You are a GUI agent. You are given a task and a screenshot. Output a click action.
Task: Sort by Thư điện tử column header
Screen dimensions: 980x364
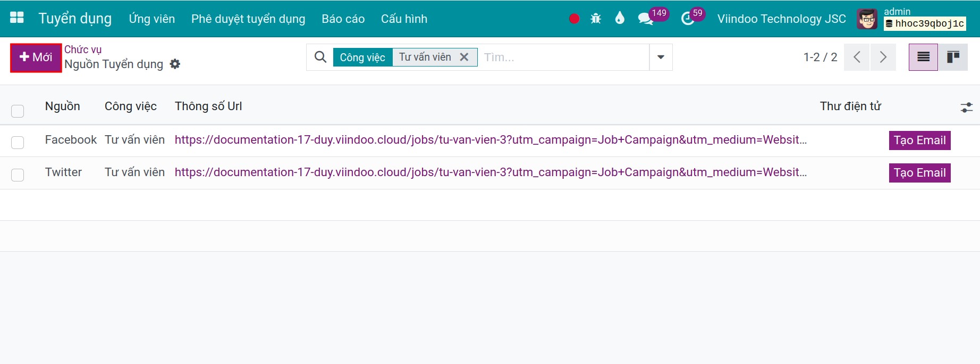850,106
